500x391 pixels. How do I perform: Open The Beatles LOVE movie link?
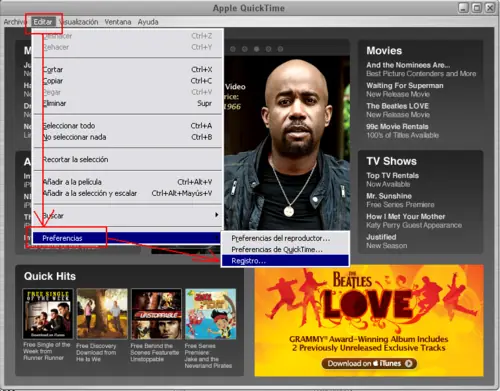click(x=397, y=106)
